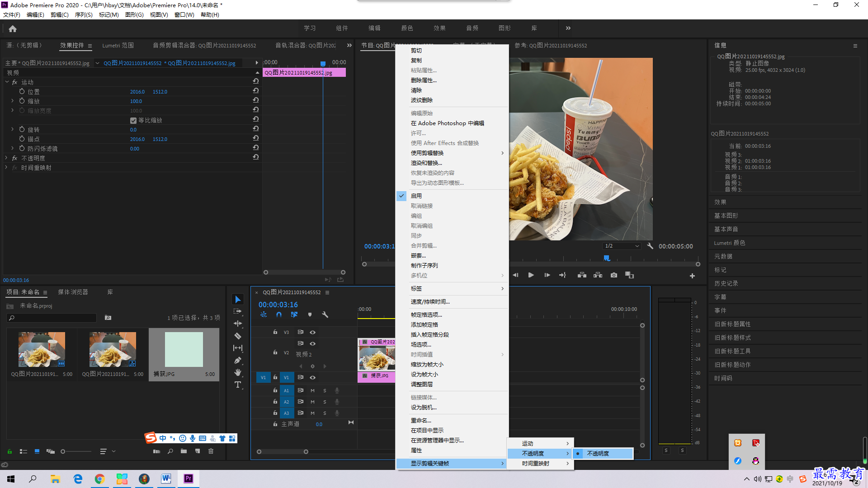The width and height of the screenshot is (868, 488).
Task: Select the Slip tool
Action: (x=238, y=348)
